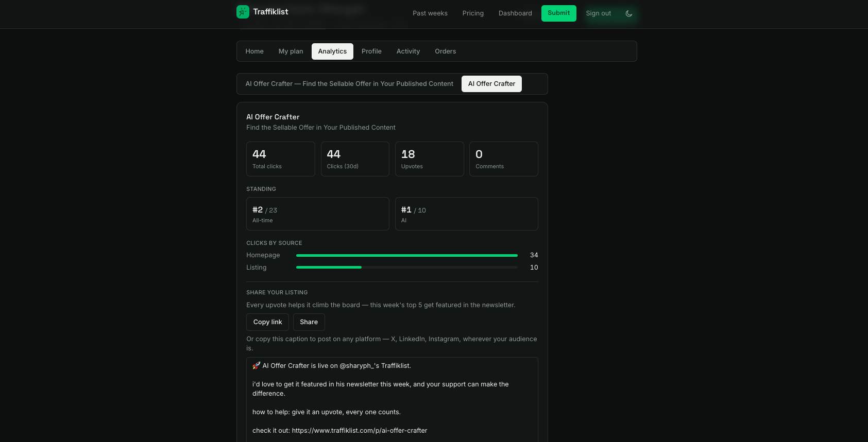This screenshot has height=442, width=868.
Task: Click the Copy link button
Action: [268, 322]
